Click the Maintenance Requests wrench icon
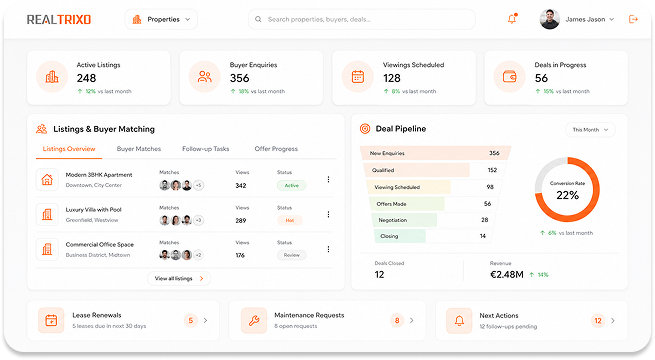 pos(254,321)
